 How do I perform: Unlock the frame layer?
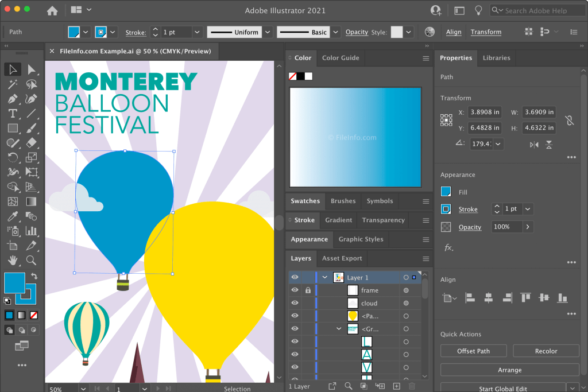tap(308, 290)
